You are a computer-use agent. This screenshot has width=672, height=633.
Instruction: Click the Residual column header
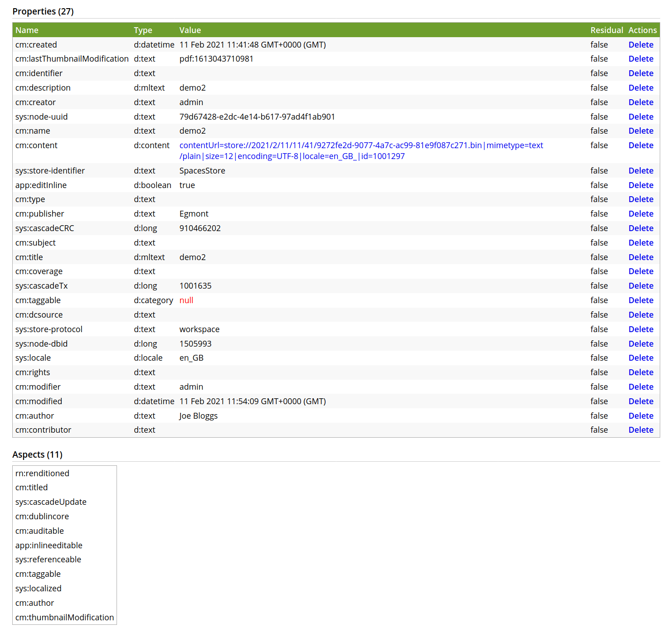click(607, 30)
